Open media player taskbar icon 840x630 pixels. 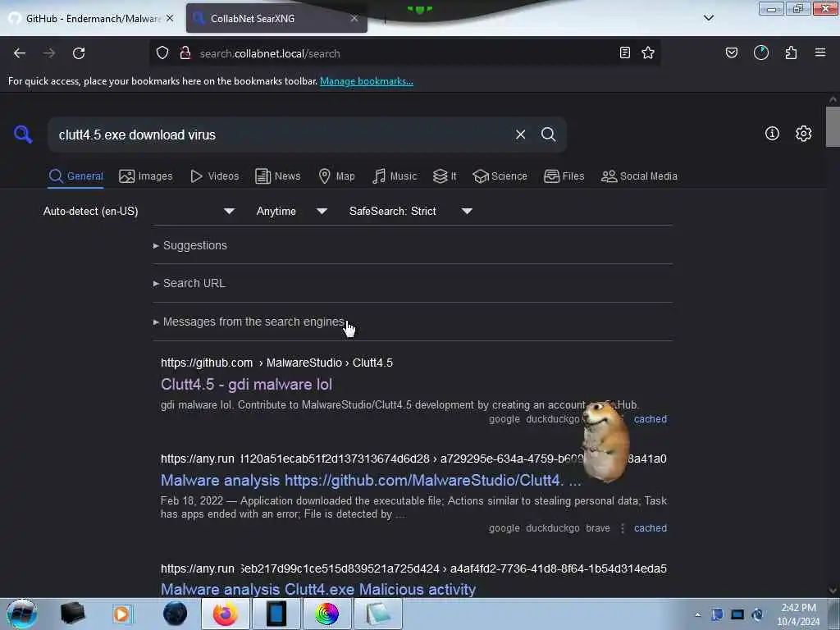tap(121, 614)
